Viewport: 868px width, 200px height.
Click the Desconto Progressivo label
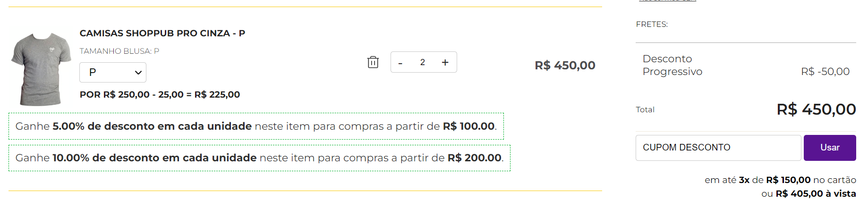coord(672,65)
